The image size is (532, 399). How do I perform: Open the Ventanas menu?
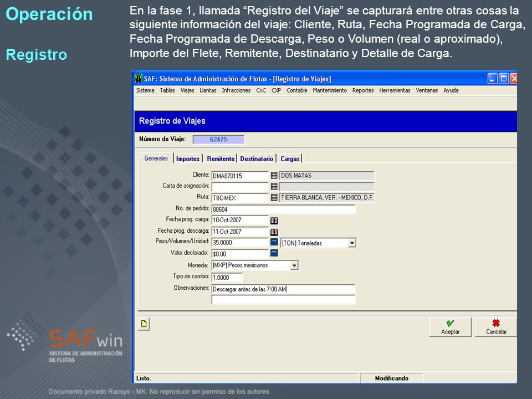click(x=427, y=90)
